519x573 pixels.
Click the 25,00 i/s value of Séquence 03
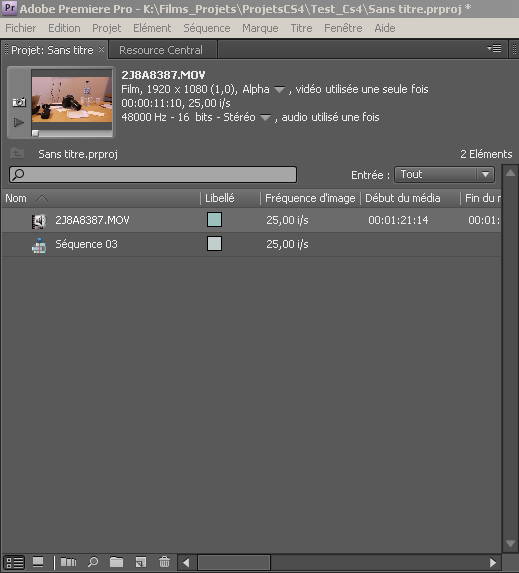[287, 244]
